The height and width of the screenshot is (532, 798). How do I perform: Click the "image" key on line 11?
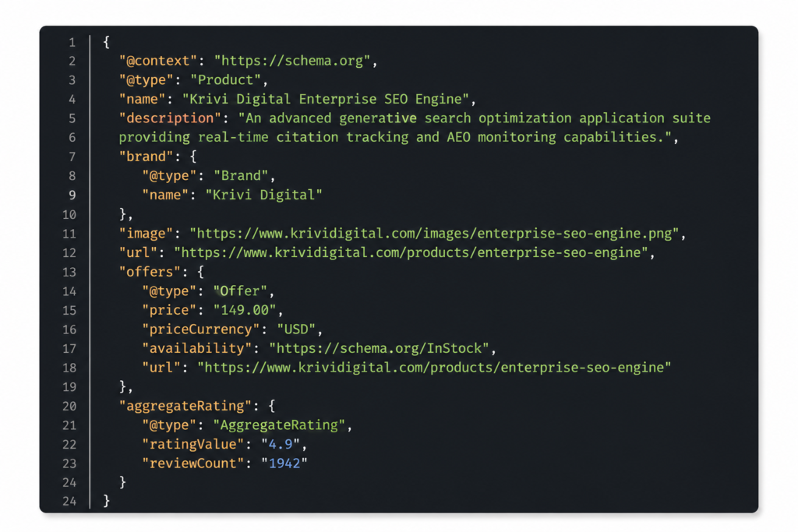146,234
